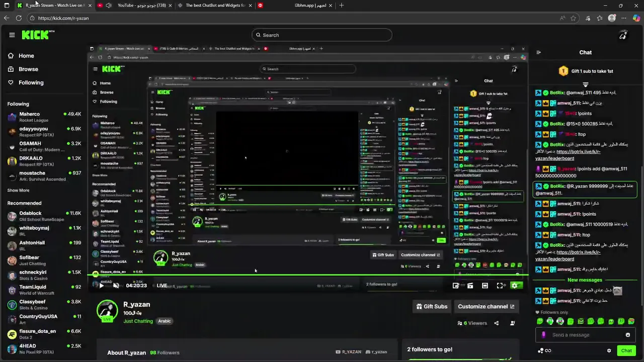Open CountryGuyUSA recommended channel
Viewport: 644px width, 362px height.
tap(44, 319)
